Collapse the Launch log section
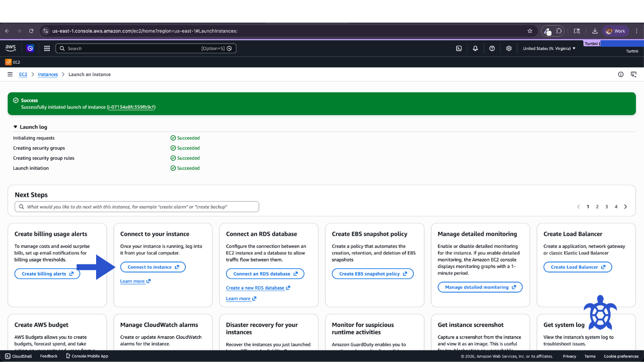 click(x=30, y=127)
